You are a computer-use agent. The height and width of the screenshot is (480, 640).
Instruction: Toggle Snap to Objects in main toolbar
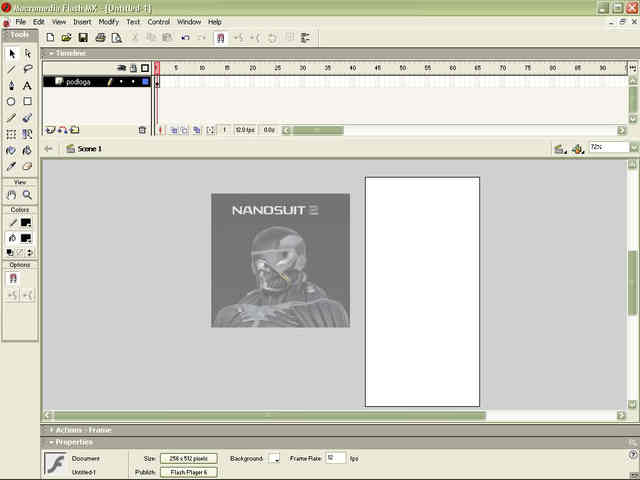[x=220, y=38]
